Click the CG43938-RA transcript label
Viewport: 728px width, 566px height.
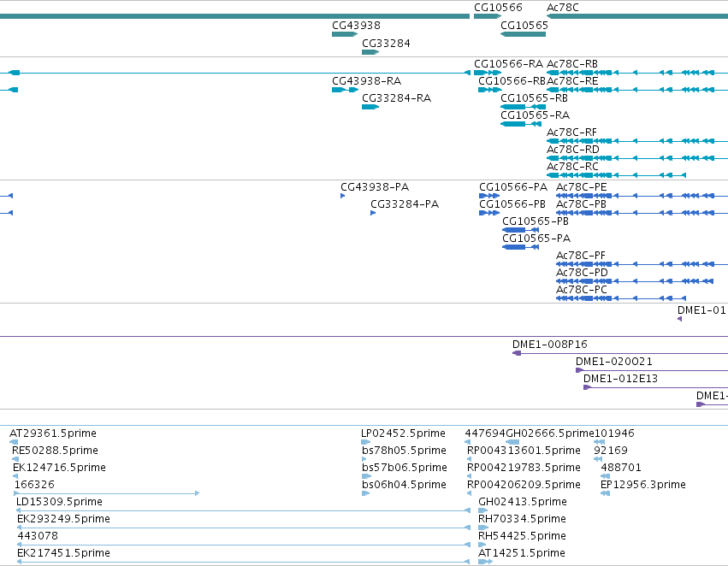tap(366, 81)
